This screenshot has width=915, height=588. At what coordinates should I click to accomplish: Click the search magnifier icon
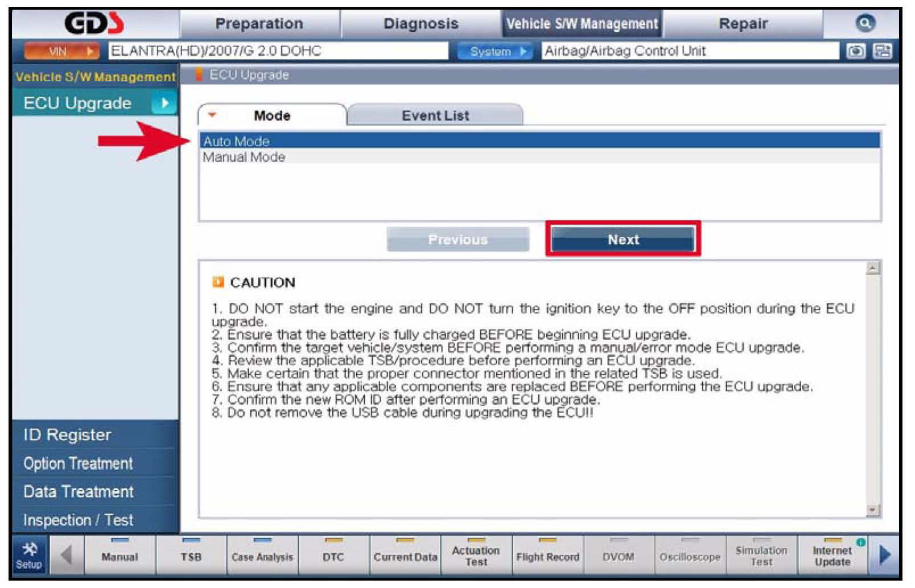coord(864,23)
